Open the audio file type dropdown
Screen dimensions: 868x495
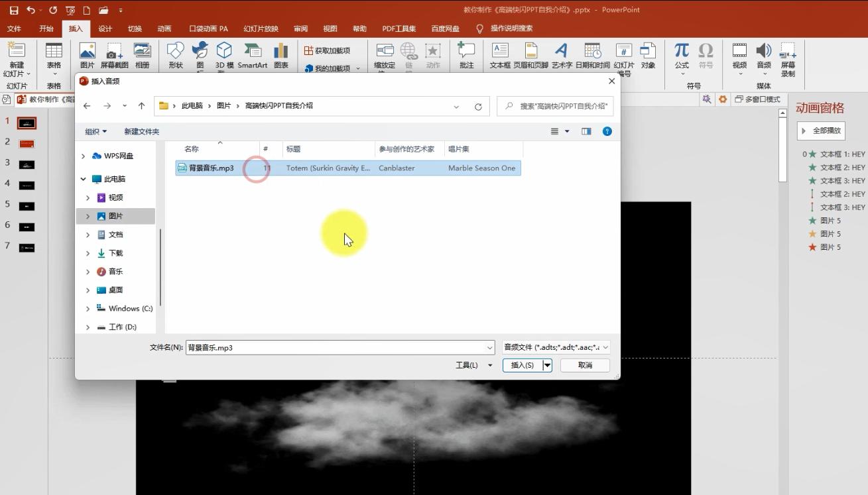pos(556,347)
